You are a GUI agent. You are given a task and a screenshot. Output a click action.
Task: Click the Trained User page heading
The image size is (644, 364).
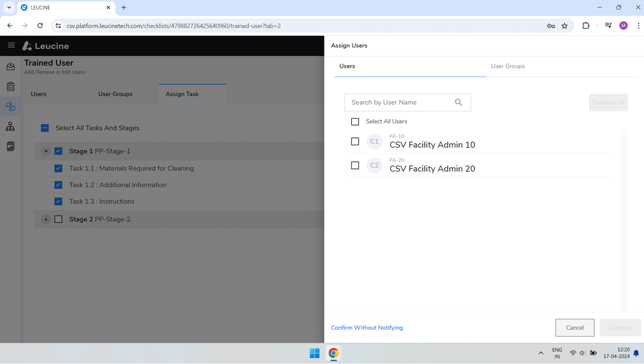[x=48, y=63]
